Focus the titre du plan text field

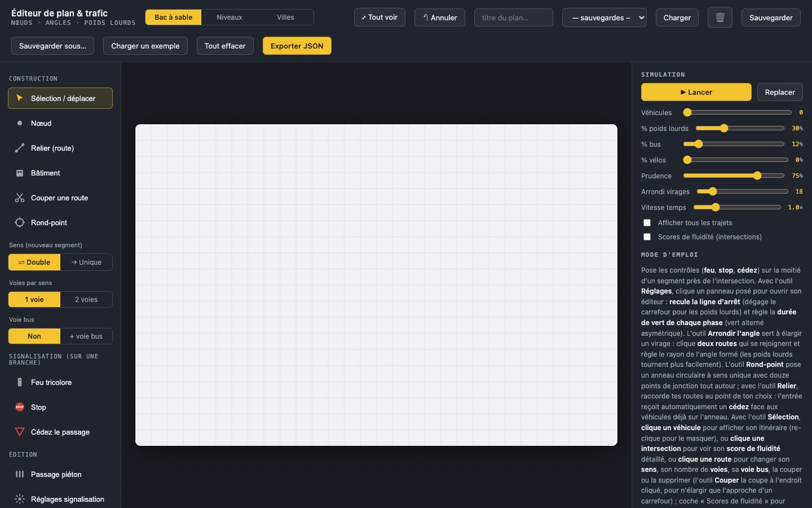(x=514, y=17)
